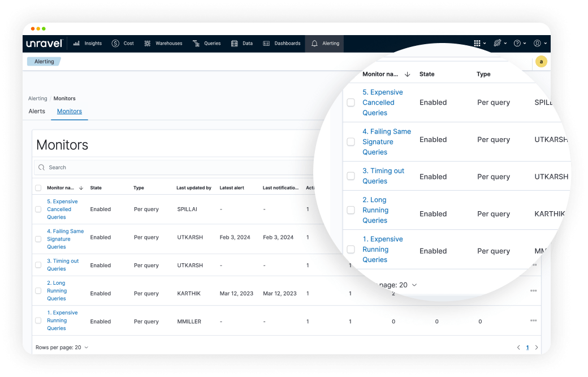Open the Dashboards nav item
This screenshot has height=377, width=588.
(x=282, y=44)
